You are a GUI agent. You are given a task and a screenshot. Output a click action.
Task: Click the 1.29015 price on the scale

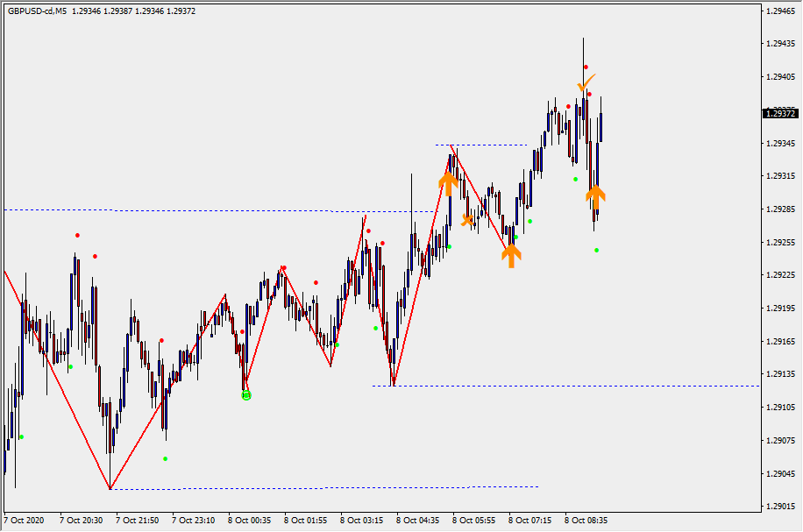tap(780, 507)
